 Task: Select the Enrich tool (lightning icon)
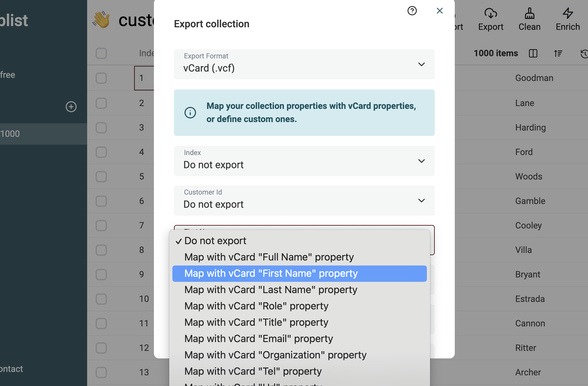point(568,19)
